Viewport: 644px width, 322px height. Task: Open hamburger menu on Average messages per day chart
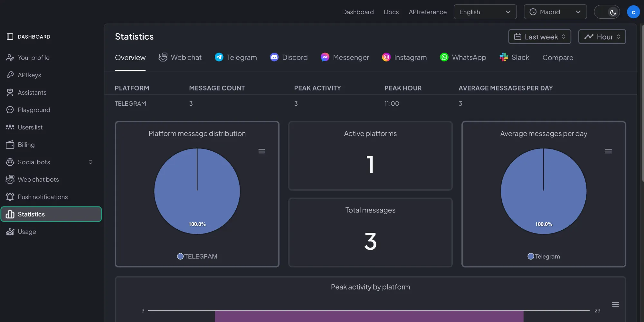[608, 151]
